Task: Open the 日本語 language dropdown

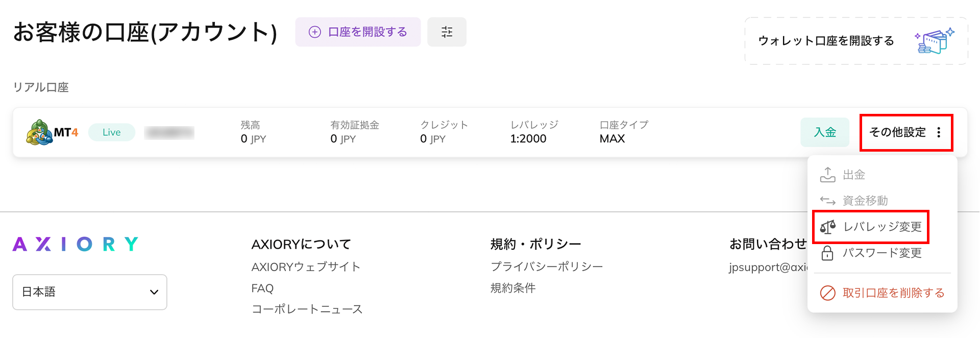Action: [x=90, y=292]
